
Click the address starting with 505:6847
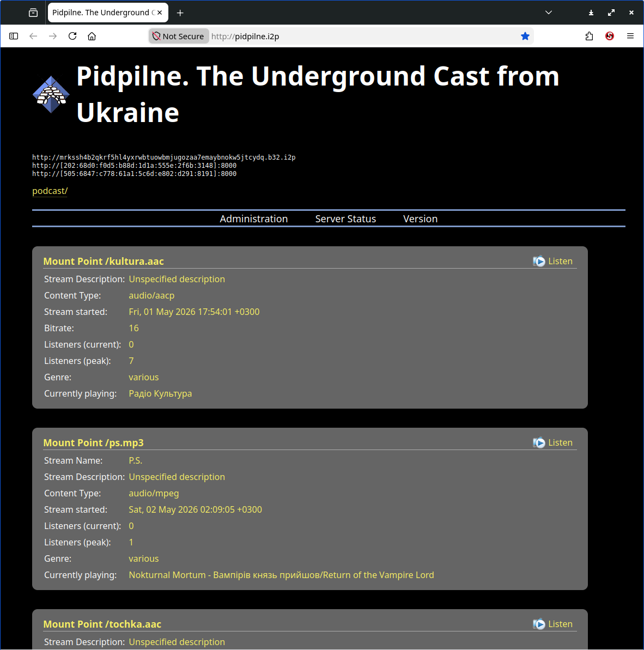click(134, 174)
